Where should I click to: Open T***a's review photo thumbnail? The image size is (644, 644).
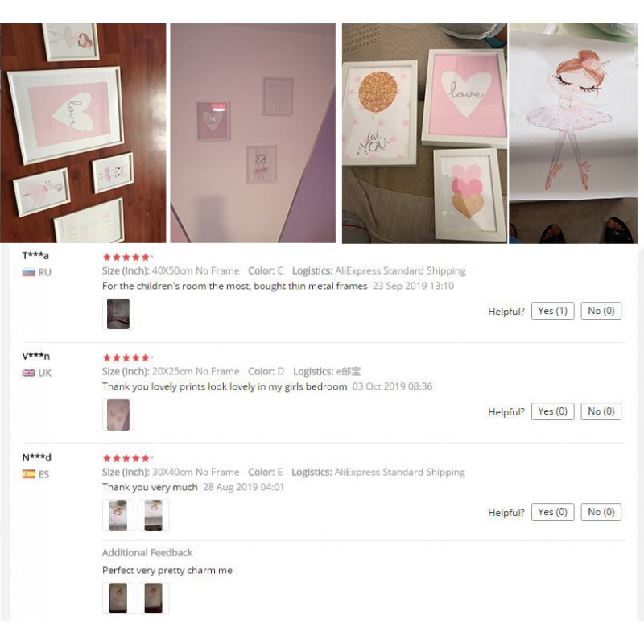[118, 314]
